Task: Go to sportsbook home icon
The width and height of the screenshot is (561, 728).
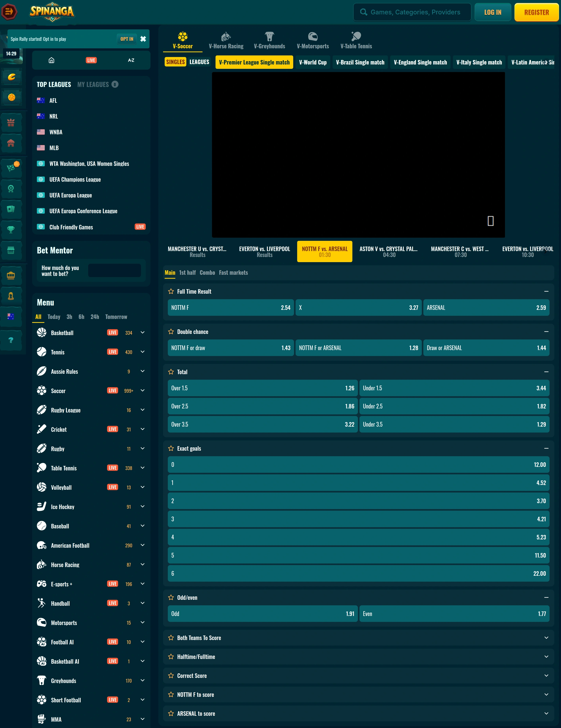Action: point(51,60)
